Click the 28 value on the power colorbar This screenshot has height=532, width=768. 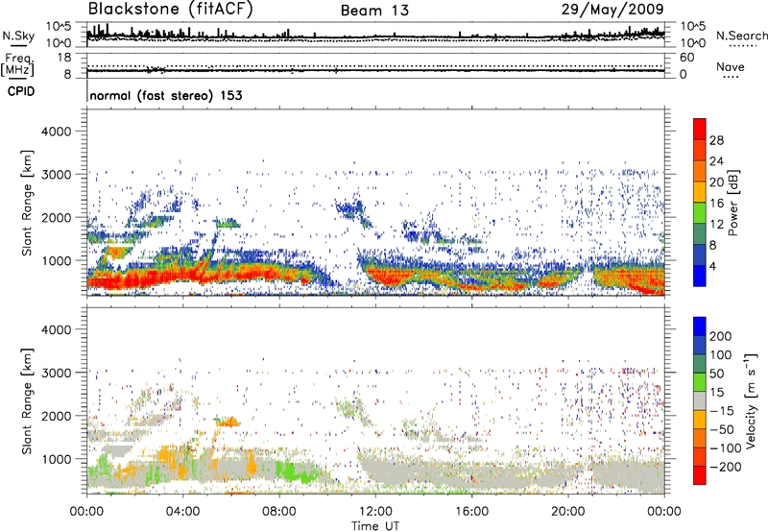[716, 140]
